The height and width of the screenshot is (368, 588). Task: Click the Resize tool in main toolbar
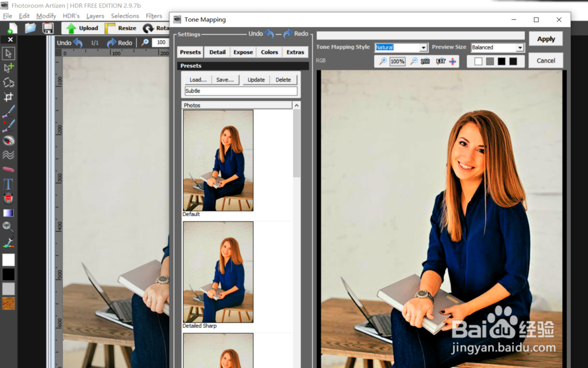(121, 28)
